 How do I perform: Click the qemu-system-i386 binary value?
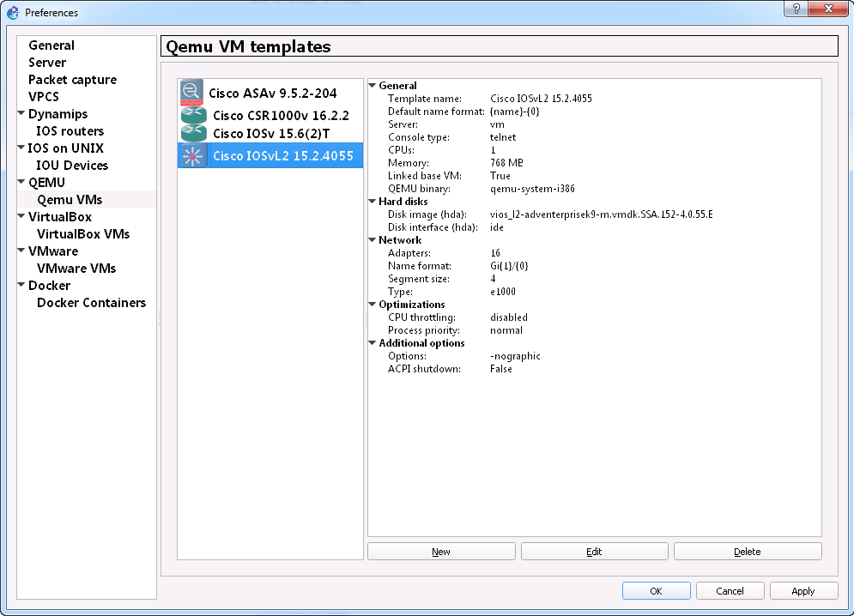pos(532,189)
